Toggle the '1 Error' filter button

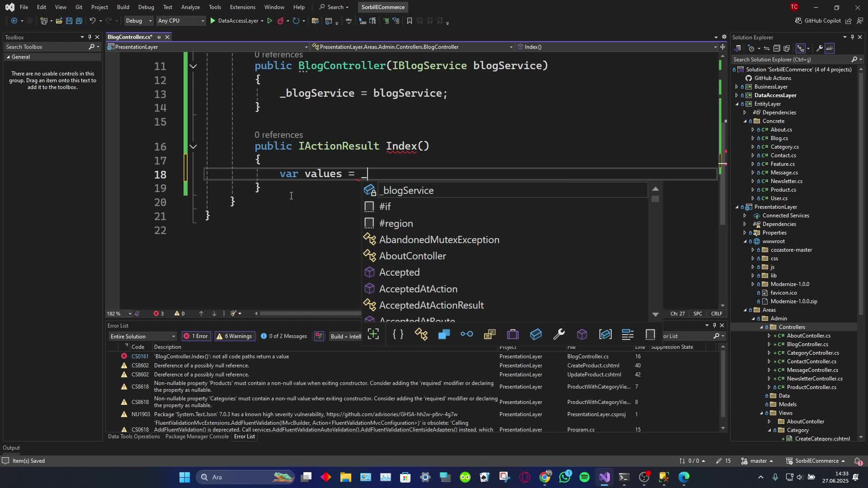(x=196, y=336)
